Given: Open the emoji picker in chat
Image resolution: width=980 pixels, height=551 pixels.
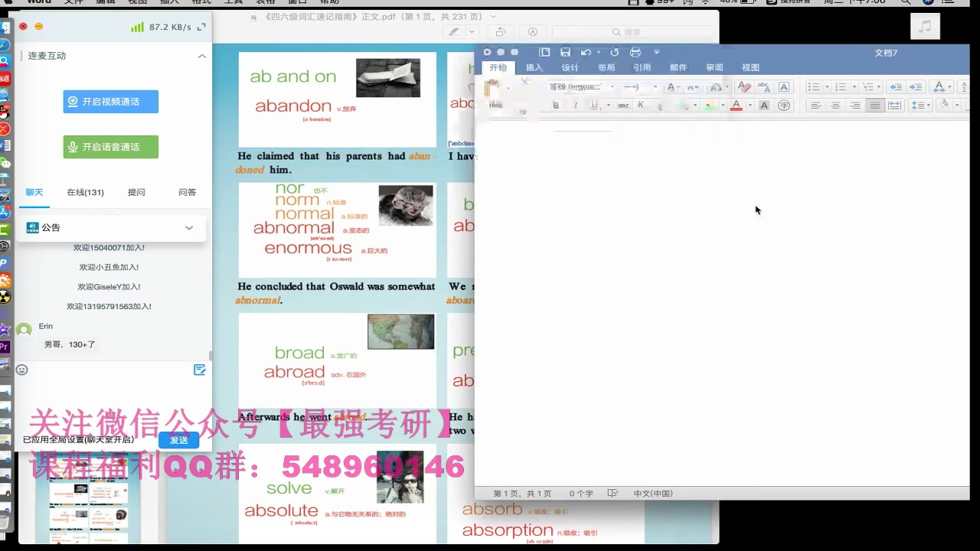Looking at the screenshot, I should tap(22, 370).
